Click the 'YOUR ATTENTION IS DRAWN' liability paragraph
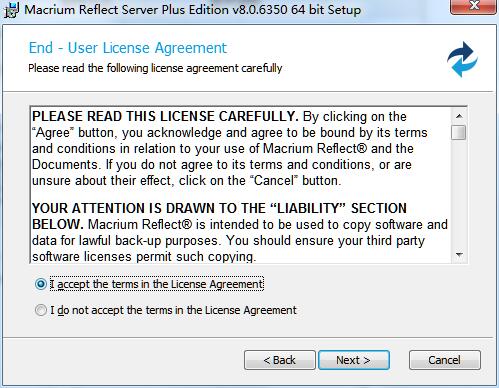 (x=240, y=232)
